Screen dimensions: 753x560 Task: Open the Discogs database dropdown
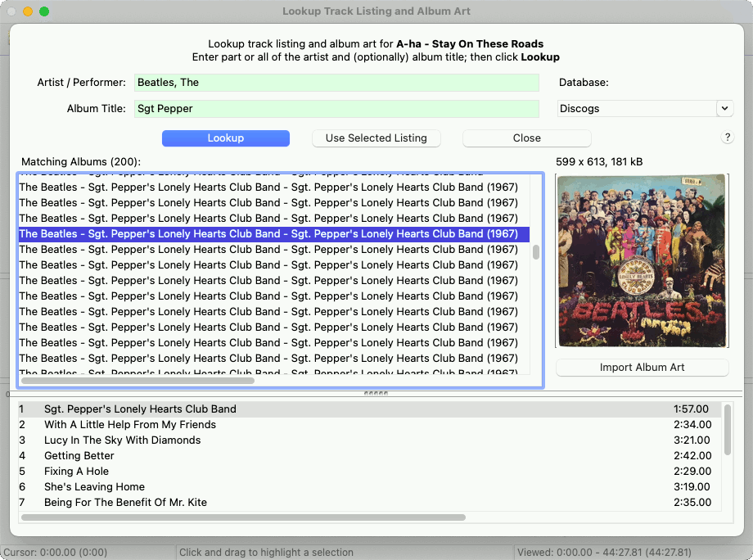pos(724,109)
